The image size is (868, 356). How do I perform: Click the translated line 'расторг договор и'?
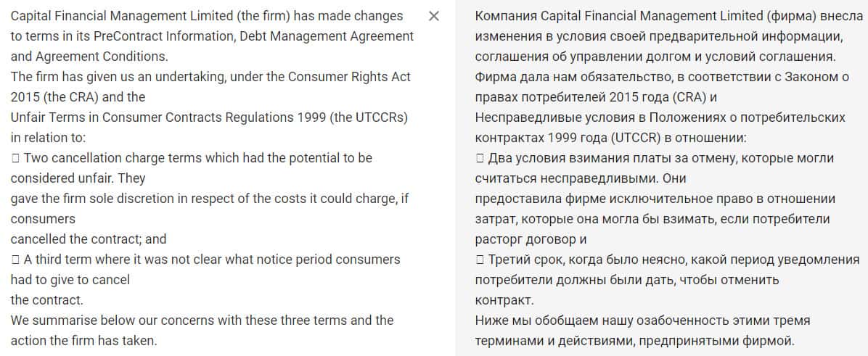pos(531,239)
